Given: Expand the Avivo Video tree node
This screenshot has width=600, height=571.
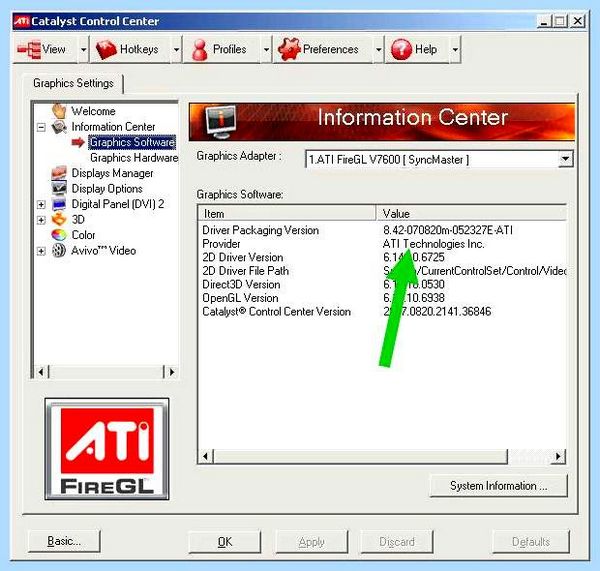Looking at the screenshot, I should coord(41,251).
